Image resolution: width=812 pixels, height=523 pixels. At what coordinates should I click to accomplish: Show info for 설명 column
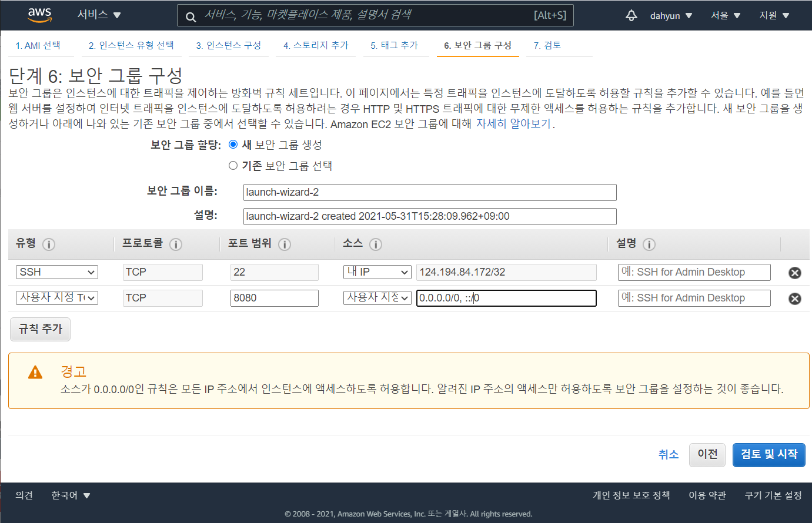pos(649,244)
